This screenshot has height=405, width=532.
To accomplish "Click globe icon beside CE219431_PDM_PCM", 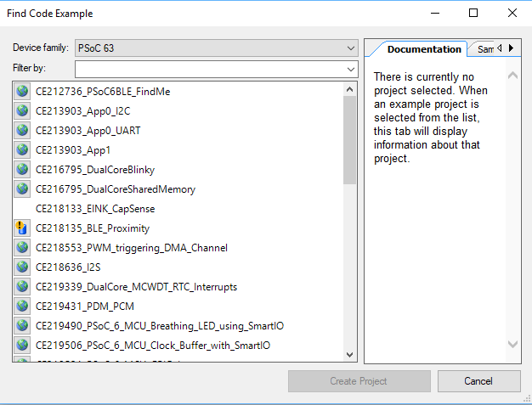I will click(22, 306).
